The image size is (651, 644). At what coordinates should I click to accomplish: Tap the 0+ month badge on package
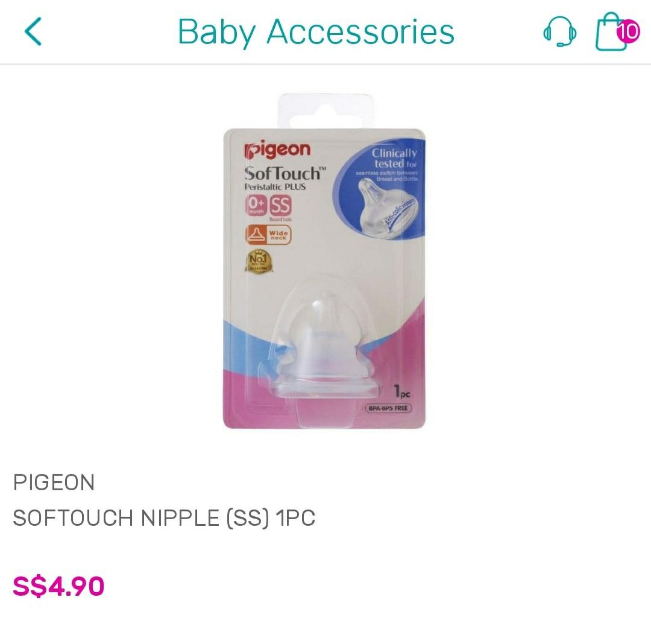point(256,205)
